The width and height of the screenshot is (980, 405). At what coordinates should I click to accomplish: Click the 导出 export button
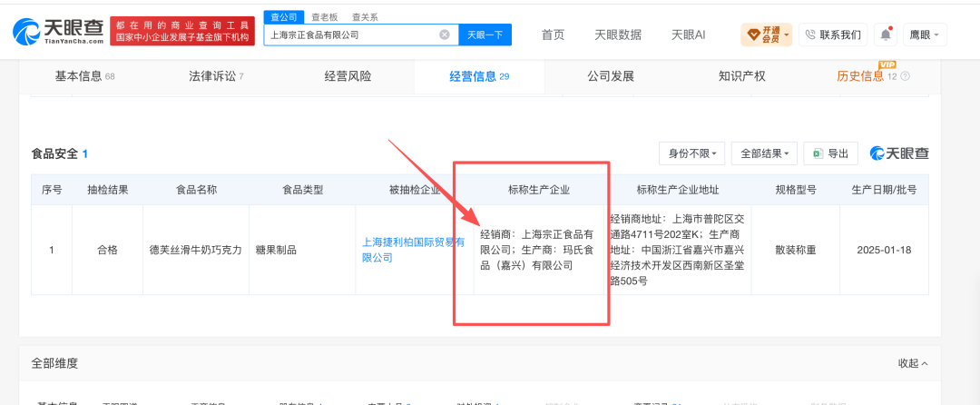[x=830, y=153]
